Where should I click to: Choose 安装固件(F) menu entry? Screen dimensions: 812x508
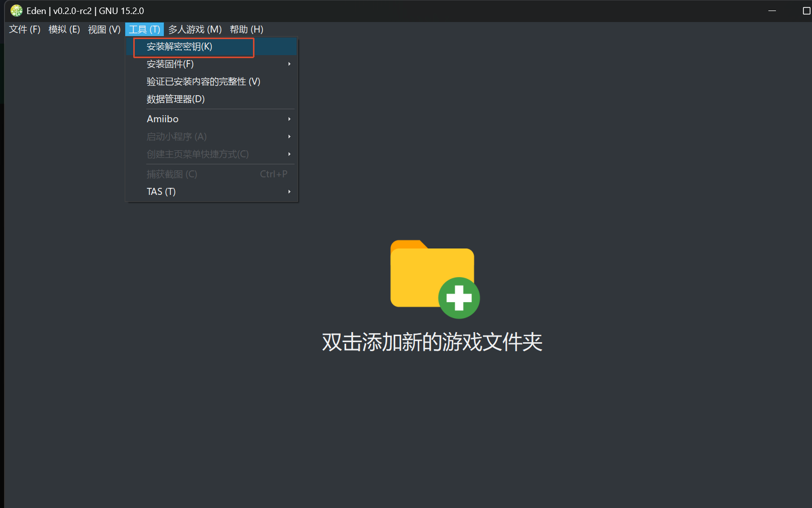(211, 64)
